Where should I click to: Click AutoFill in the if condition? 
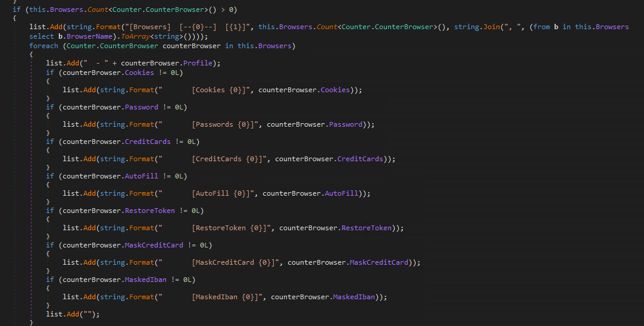pos(142,176)
